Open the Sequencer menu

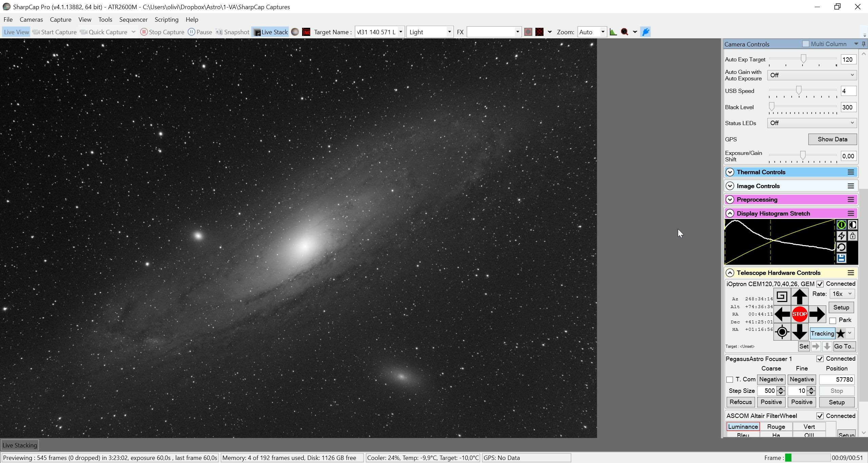(133, 19)
